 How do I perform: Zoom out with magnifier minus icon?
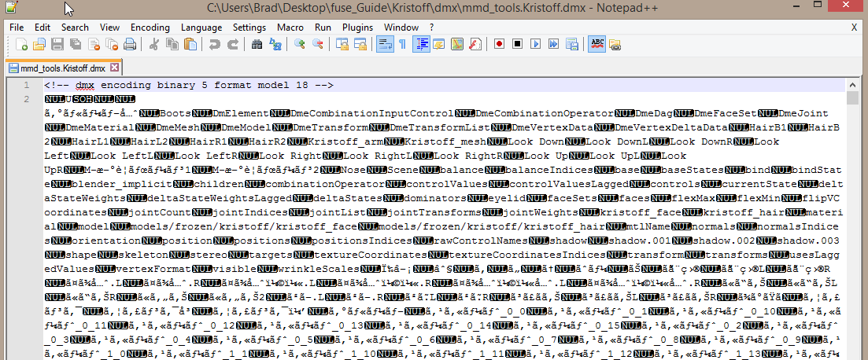click(318, 44)
